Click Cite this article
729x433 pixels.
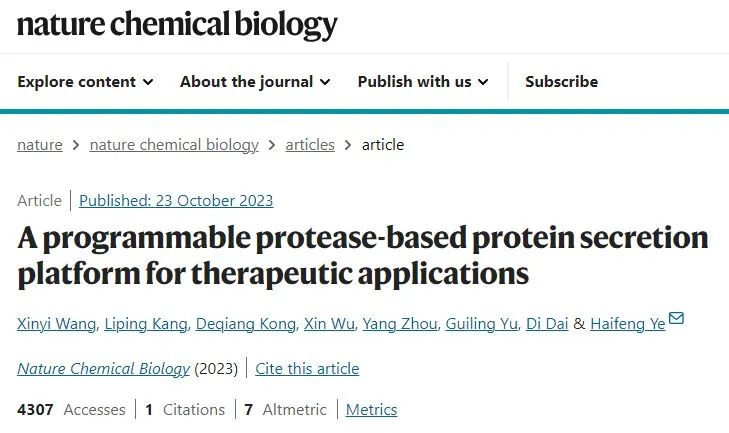[x=307, y=369]
